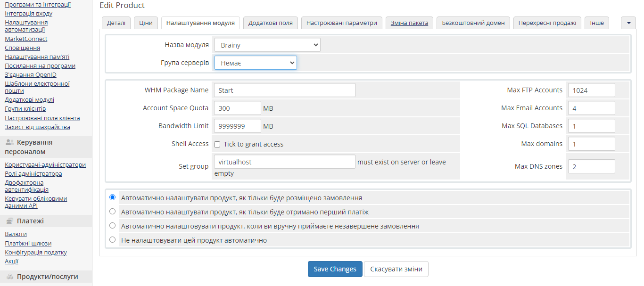Go to the Зміна пакета tab
The image size is (644, 286).
coord(409,23)
